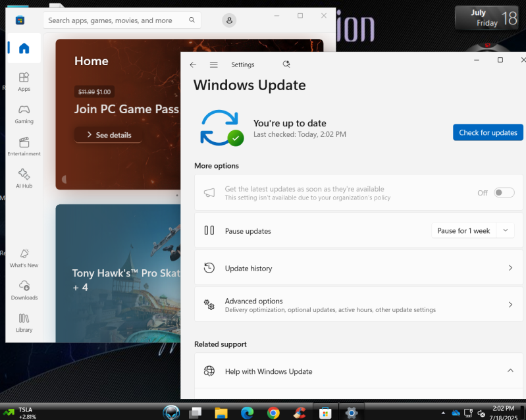Click Pause for 1 week button

click(463, 230)
